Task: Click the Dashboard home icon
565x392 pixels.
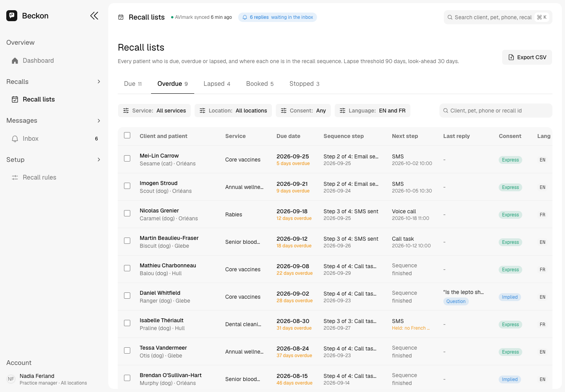Action: (x=15, y=61)
